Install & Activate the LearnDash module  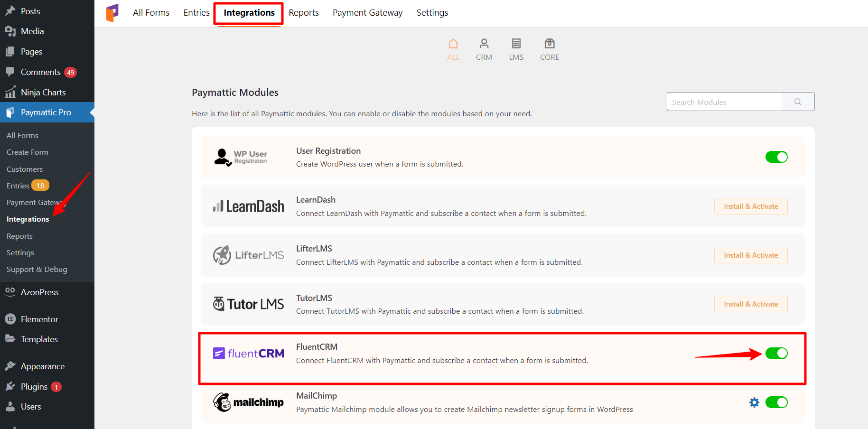coord(751,206)
